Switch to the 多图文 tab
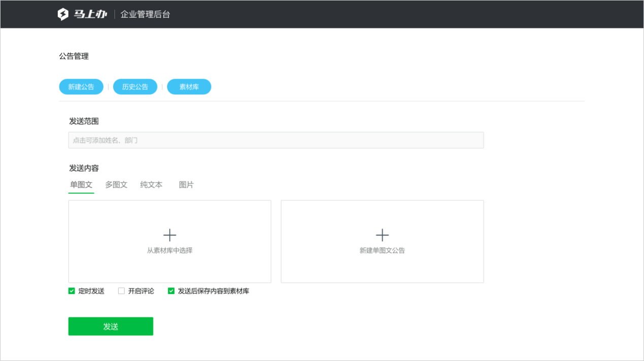The width and height of the screenshot is (644, 361). 116,185
